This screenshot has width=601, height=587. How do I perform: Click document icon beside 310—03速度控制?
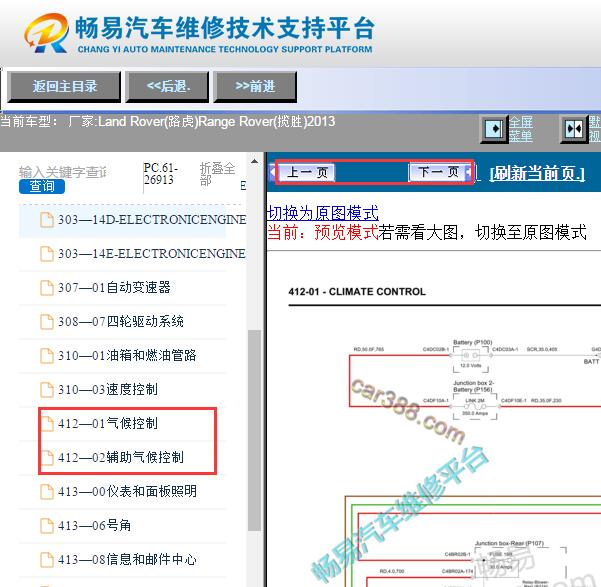pos(47,390)
